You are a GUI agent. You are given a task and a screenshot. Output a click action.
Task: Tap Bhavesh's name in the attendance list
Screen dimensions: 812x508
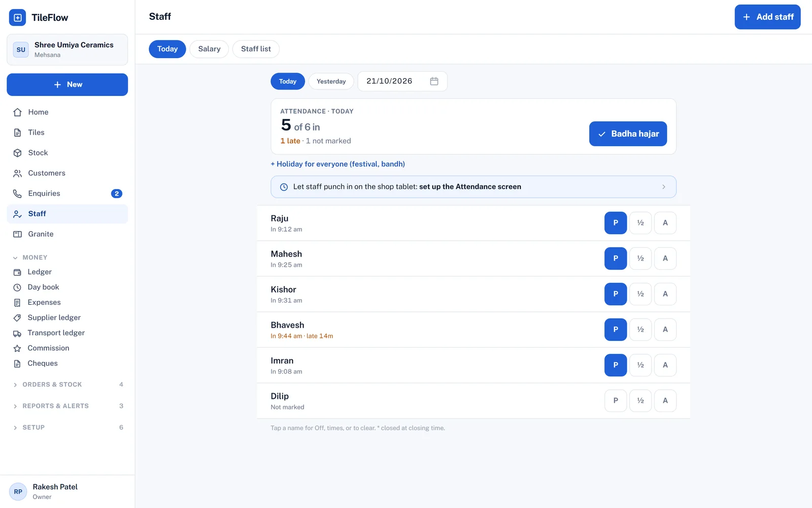coord(287,325)
